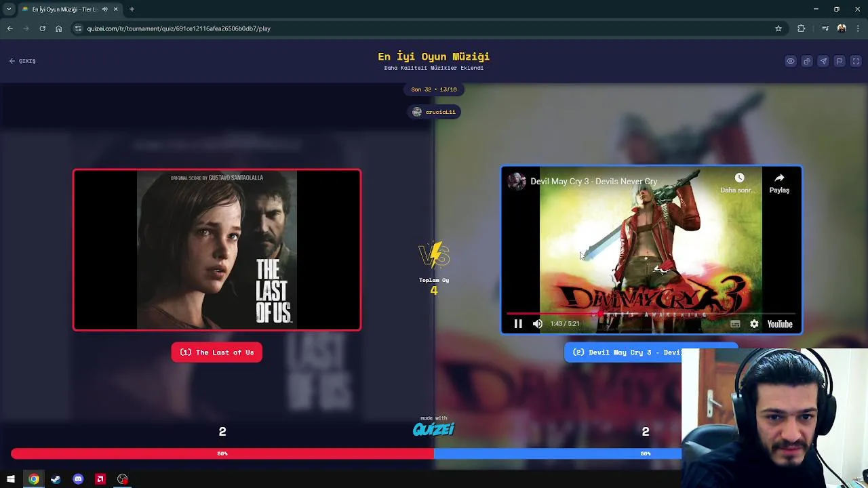The image size is (868, 488).
Task: Vote for (1) The Last of Us
Action: (x=217, y=352)
